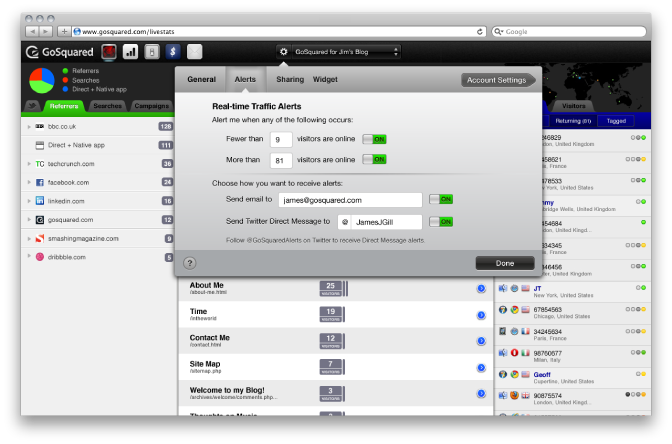
Task: Click the Done button
Action: [505, 263]
